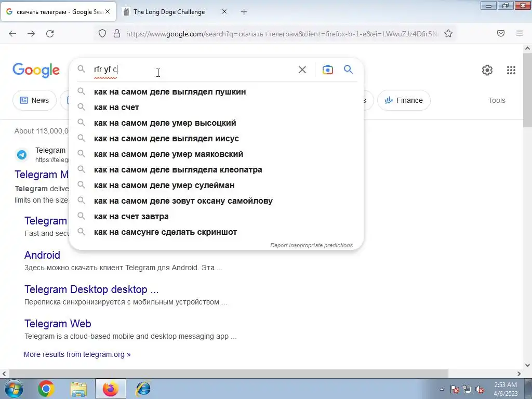
Task: Choose suggestion как на самом деле умер маяковский
Action: [x=216, y=154]
